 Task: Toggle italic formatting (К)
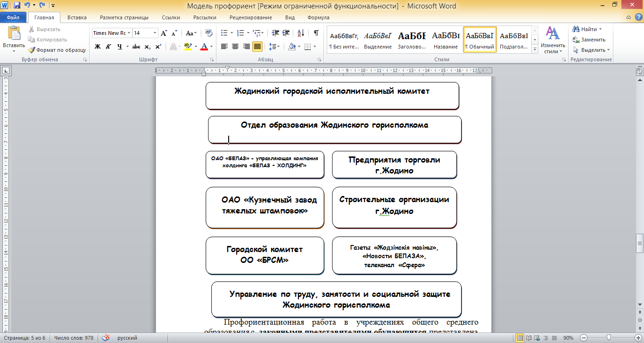point(108,47)
